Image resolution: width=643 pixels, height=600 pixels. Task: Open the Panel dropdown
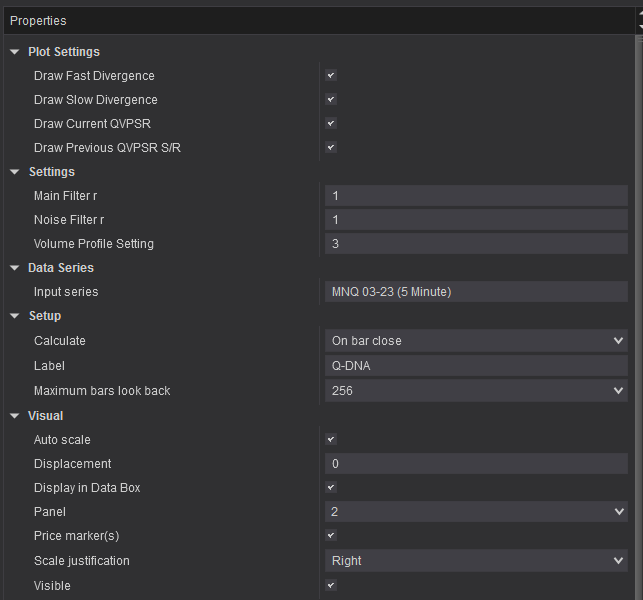click(476, 512)
